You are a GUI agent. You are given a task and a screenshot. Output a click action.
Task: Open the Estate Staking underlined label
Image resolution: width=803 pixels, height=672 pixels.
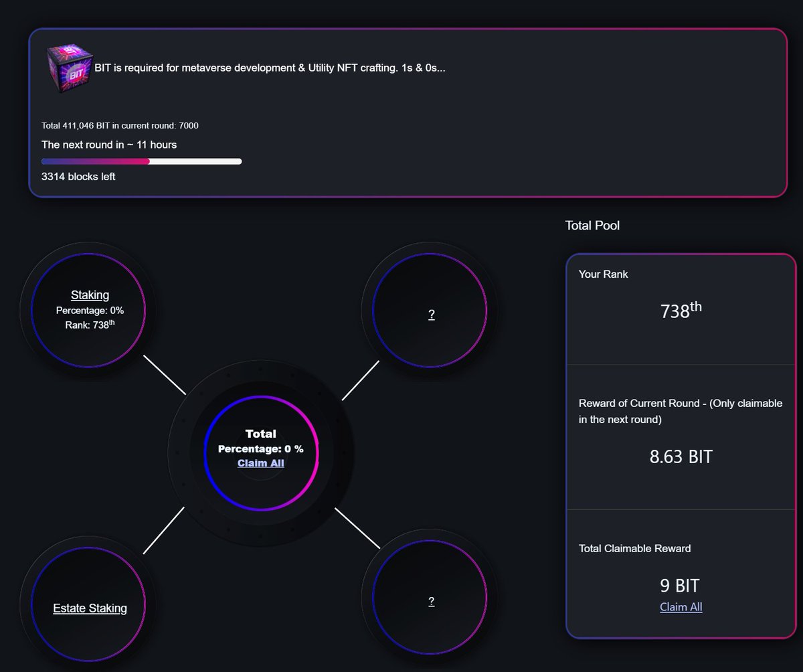point(90,608)
